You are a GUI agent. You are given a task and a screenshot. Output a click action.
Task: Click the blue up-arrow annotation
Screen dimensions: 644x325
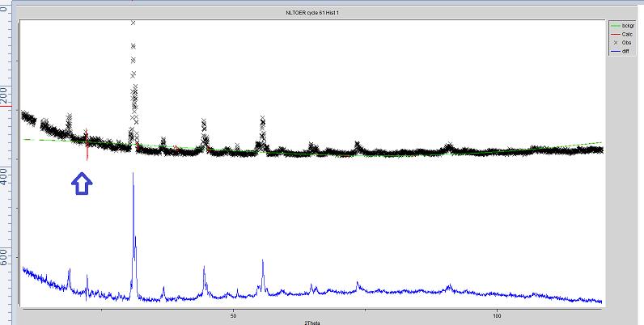[x=83, y=184]
